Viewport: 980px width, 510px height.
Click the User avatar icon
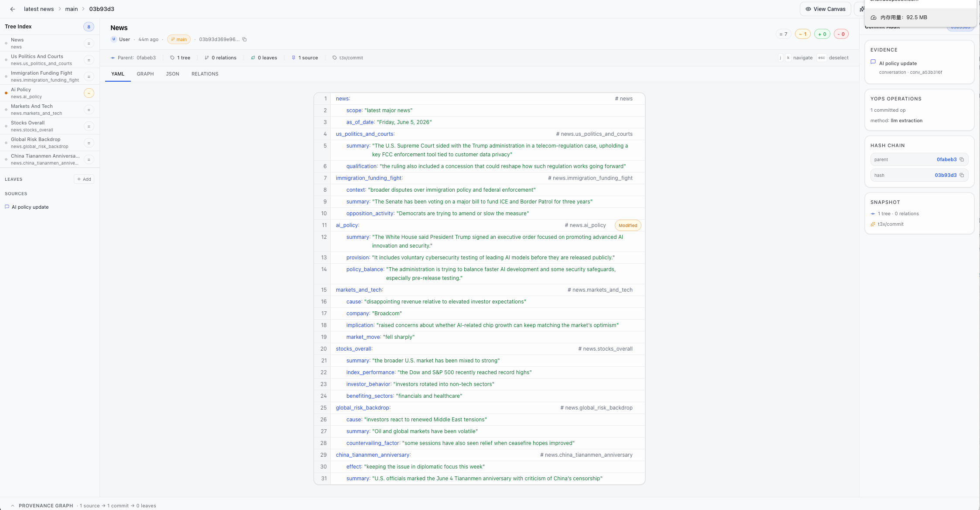pos(114,39)
